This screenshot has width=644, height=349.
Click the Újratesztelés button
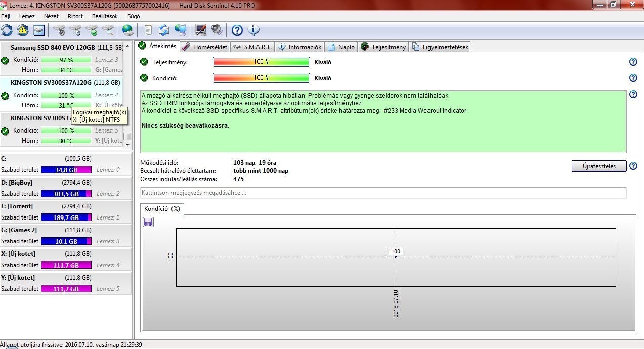(599, 166)
